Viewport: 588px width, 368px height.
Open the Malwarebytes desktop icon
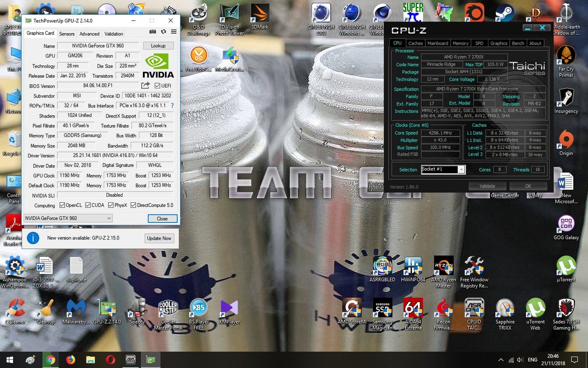pos(76,311)
